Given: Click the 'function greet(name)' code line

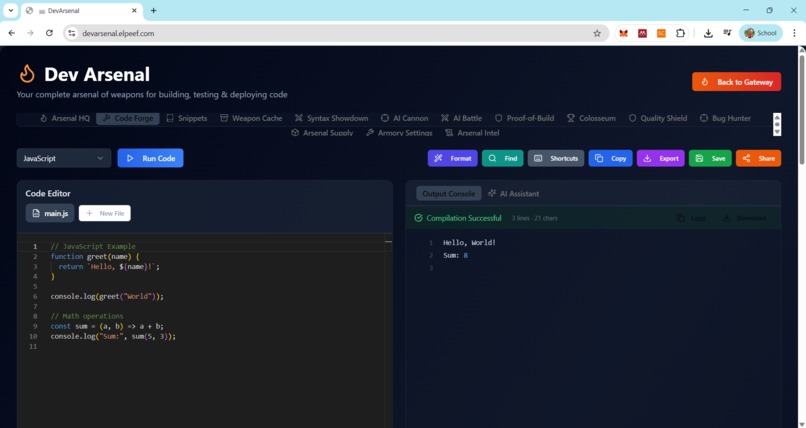Looking at the screenshot, I should click(95, 256).
